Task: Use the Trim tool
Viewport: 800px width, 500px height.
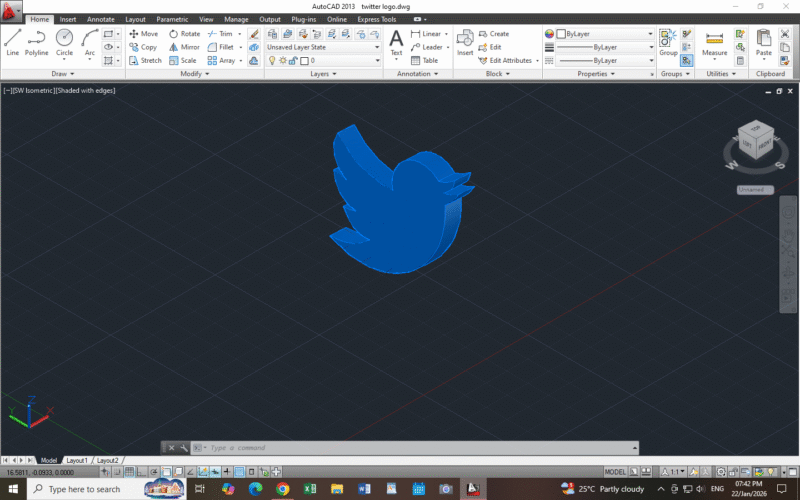Action: click(x=220, y=34)
